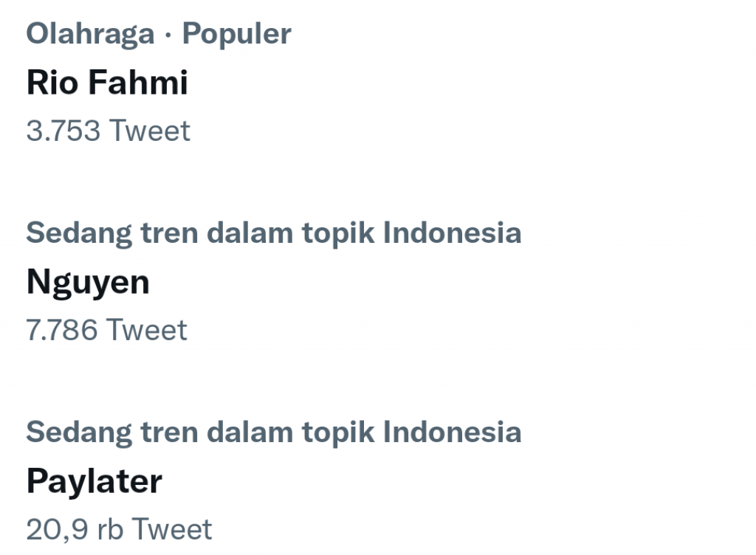756x555 pixels.
Task: Click the word Tweet under Nguyen
Action: pos(146,330)
